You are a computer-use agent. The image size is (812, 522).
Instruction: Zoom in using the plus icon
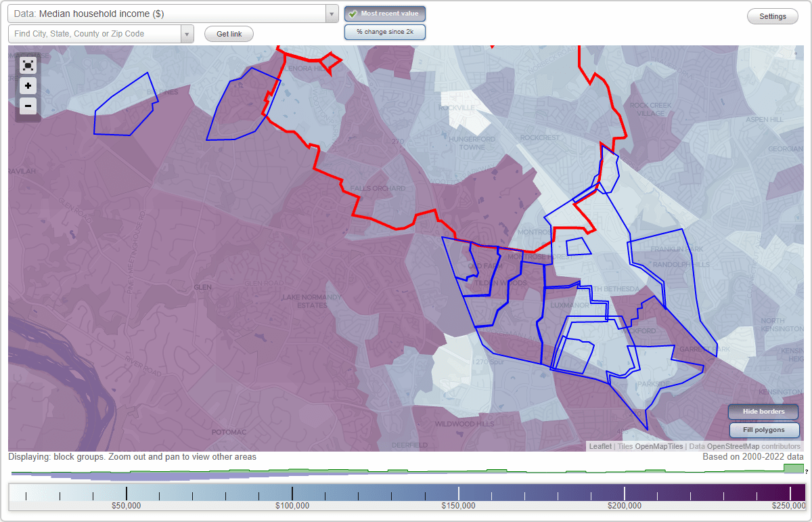point(28,85)
